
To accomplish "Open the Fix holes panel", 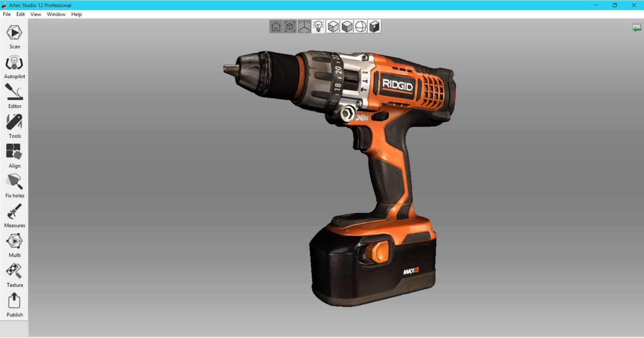I will point(15,186).
